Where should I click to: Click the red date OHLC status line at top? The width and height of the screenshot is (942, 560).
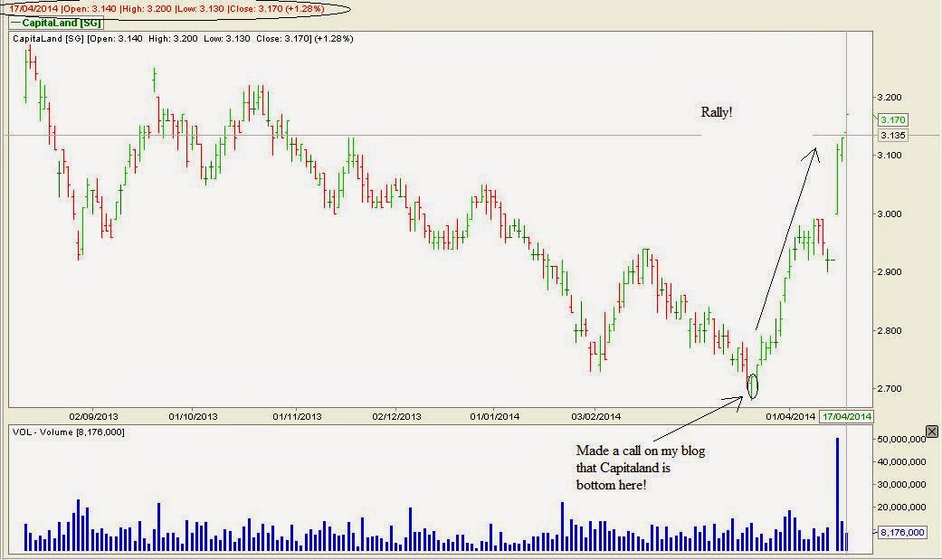[x=167, y=9]
